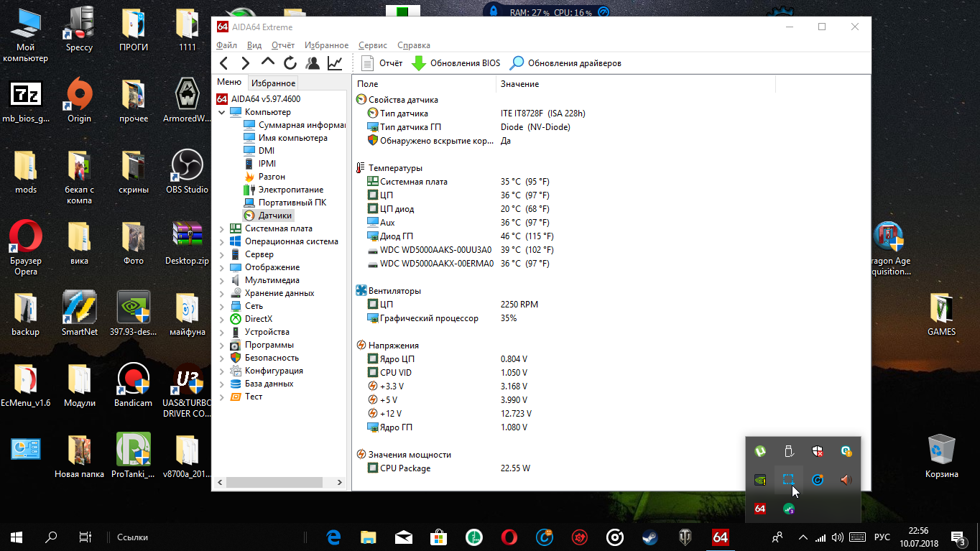Click the user silhouette toolbar icon

tap(312, 63)
